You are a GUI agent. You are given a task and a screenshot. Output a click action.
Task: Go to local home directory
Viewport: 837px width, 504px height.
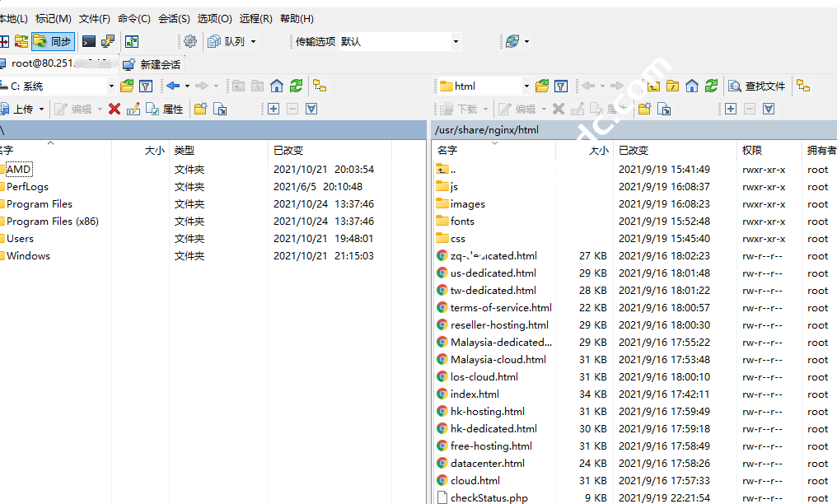point(277,86)
